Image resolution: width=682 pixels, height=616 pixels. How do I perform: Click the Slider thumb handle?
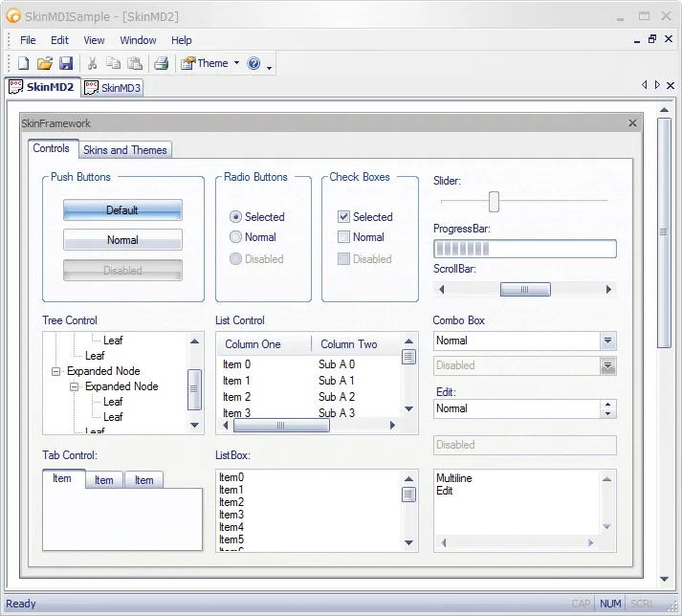pos(494,202)
